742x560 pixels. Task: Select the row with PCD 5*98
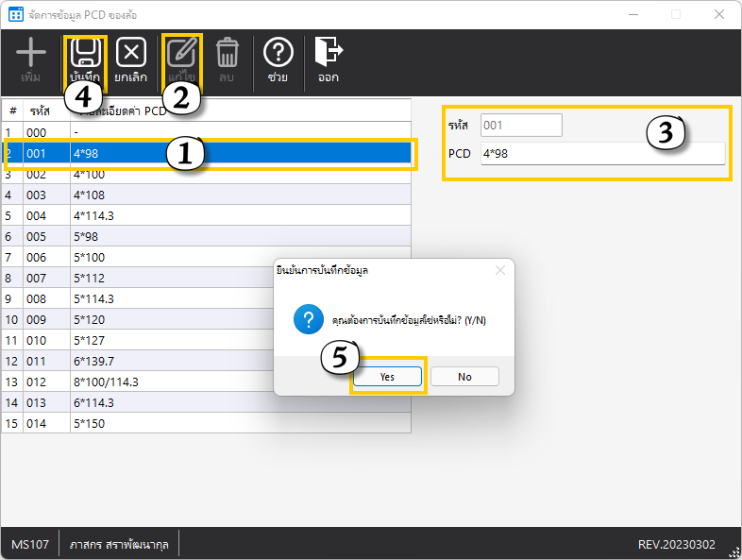(189, 236)
